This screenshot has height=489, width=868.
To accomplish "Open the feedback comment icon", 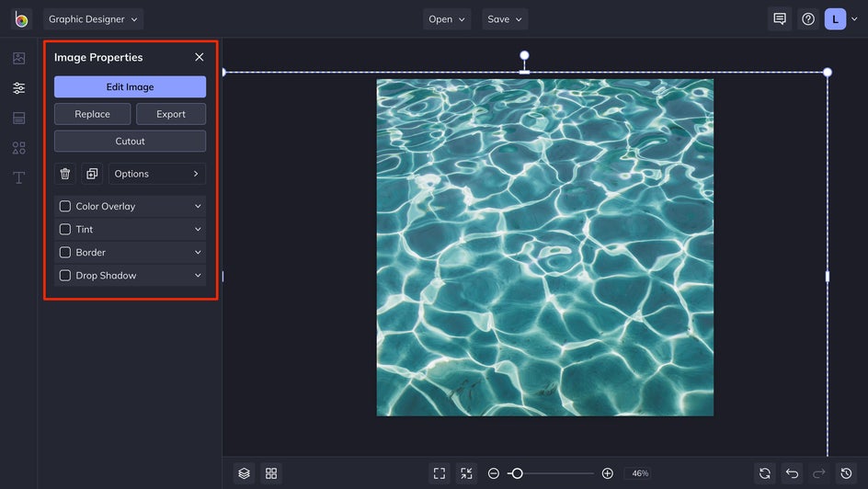I will (x=780, y=19).
